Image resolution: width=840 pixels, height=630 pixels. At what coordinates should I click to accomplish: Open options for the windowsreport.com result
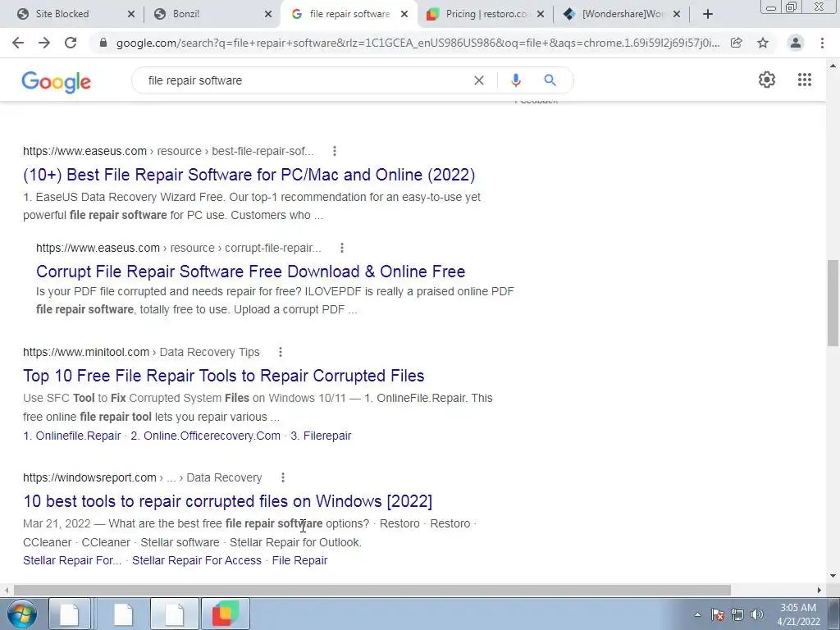[283, 477]
